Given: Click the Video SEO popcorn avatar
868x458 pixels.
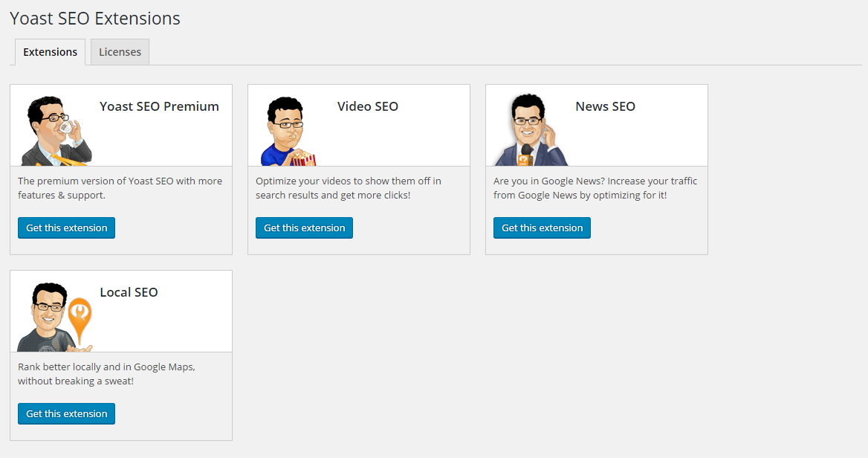Looking at the screenshot, I should pyautogui.click(x=288, y=132).
